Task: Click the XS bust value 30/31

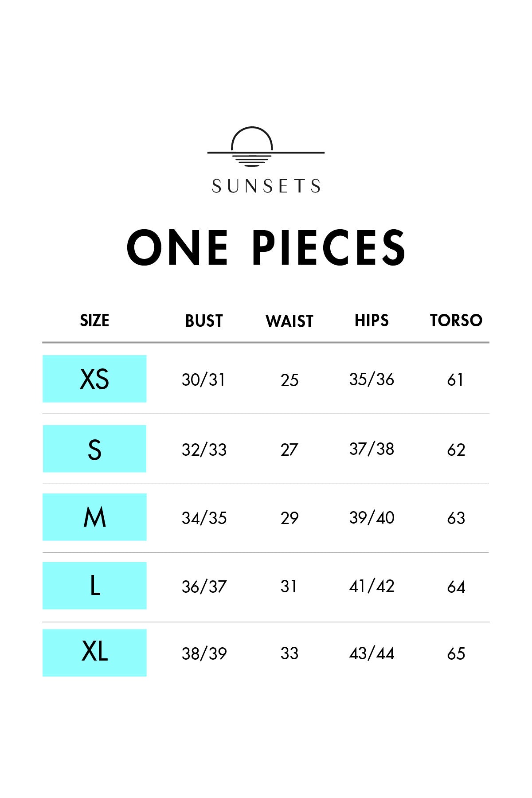Action: (203, 380)
